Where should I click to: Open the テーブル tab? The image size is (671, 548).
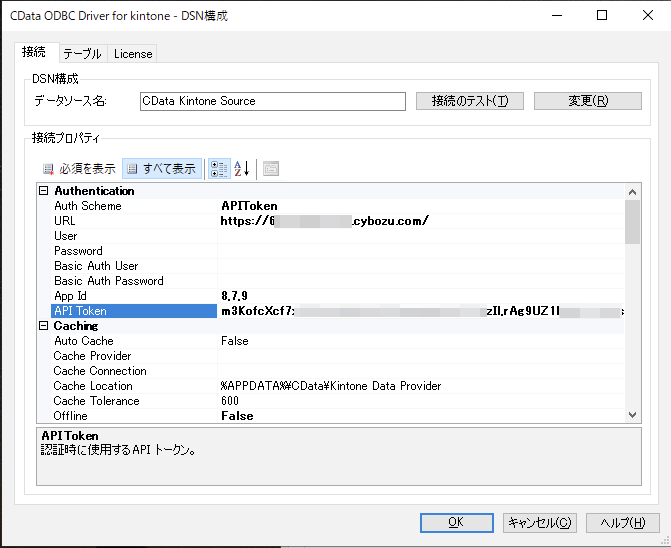tap(82, 54)
